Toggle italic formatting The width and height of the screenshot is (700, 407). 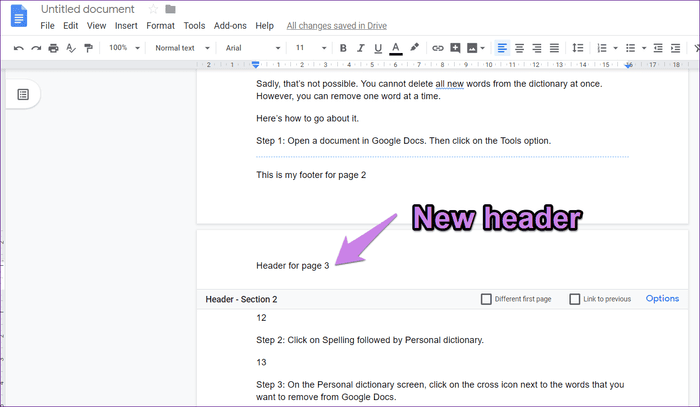point(361,48)
